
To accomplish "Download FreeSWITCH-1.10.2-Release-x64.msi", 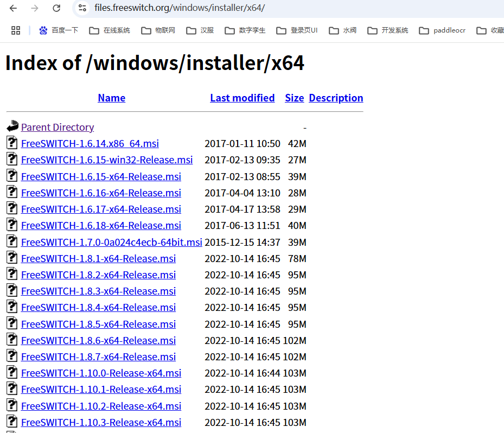I will pos(101,406).
